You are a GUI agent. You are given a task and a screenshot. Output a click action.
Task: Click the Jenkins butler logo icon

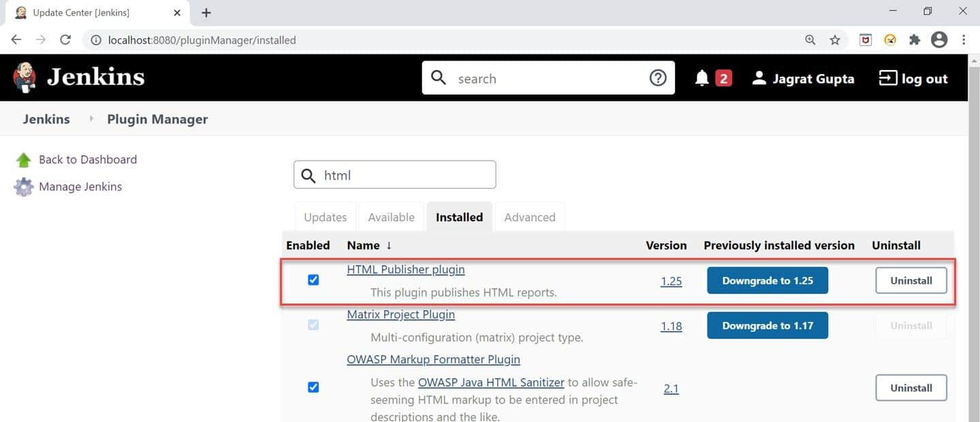(x=25, y=78)
